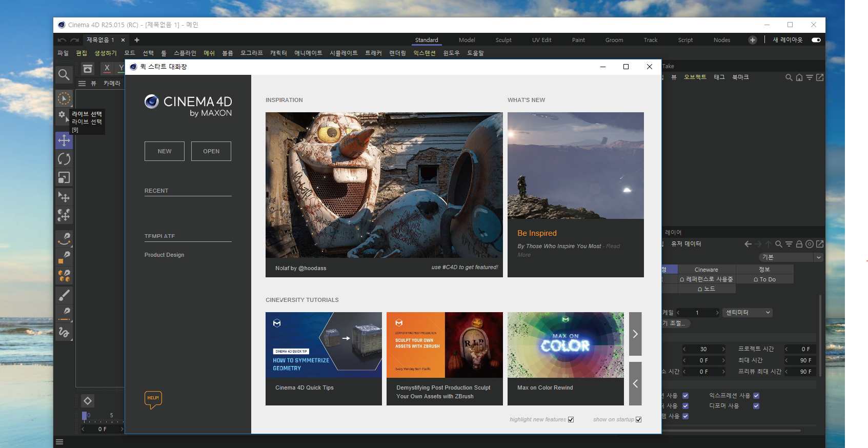Click the 프로젝트 시간 value field
The height and width of the screenshot is (448, 868).
pos(801,349)
